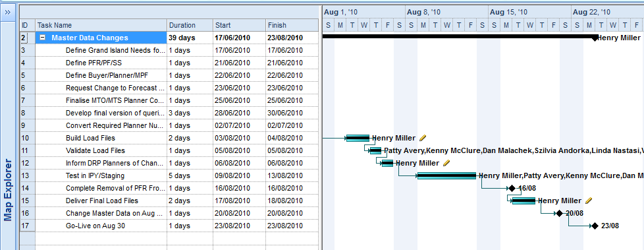Screen dimensions: 644x250
Task: Click pencil icon next to Inform DRP Planners bar
Action: [x=446, y=163]
